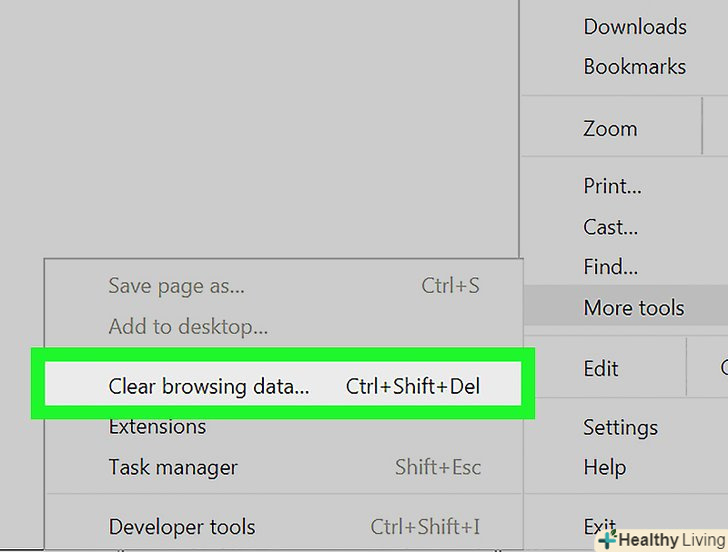
Task: Select Save page as... in submenu
Action: tap(176, 286)
